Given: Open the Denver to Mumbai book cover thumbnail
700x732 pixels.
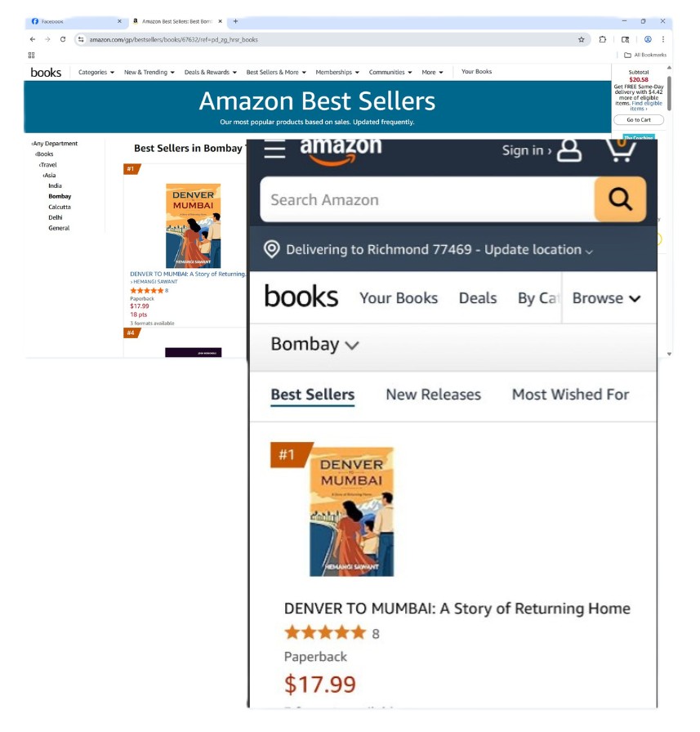Looking at the screenshot, I should coord(194,226).
